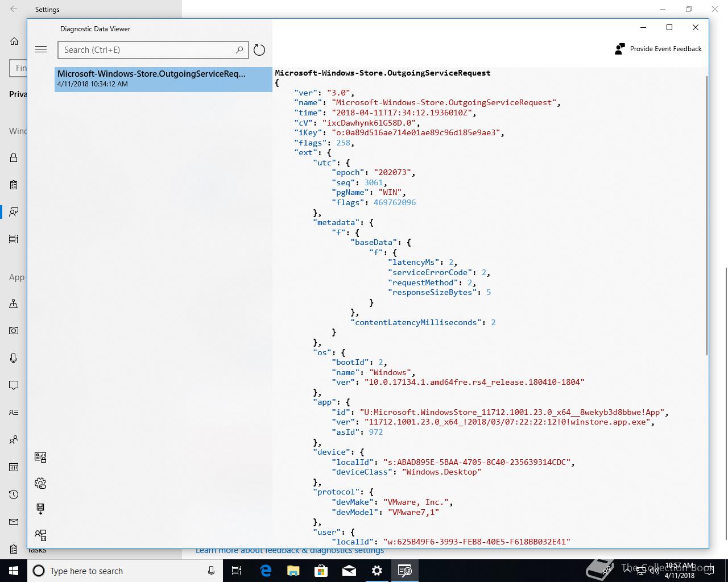This screenshot has width=728, height=582.
Task: Select the Calendar icon in Settings sidebar
Action: click(x=14, y=467)
